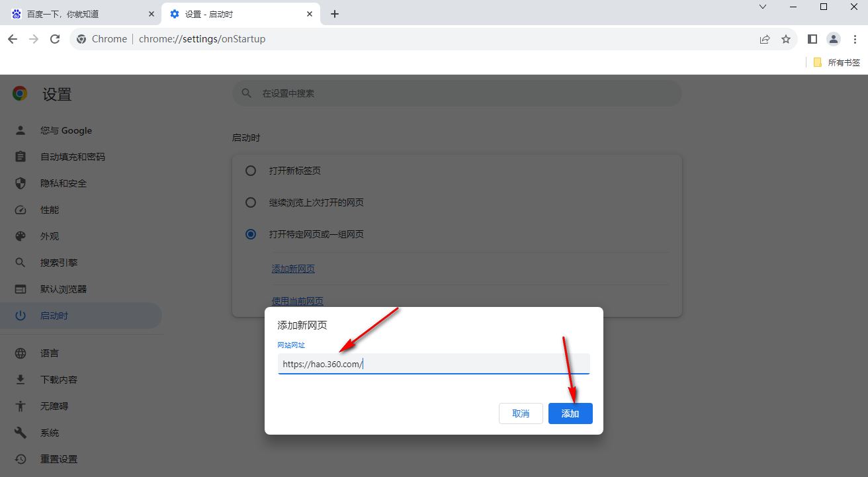868x477 pixels.
Task: Bookmark page with star icon
Action: point(786,39)
